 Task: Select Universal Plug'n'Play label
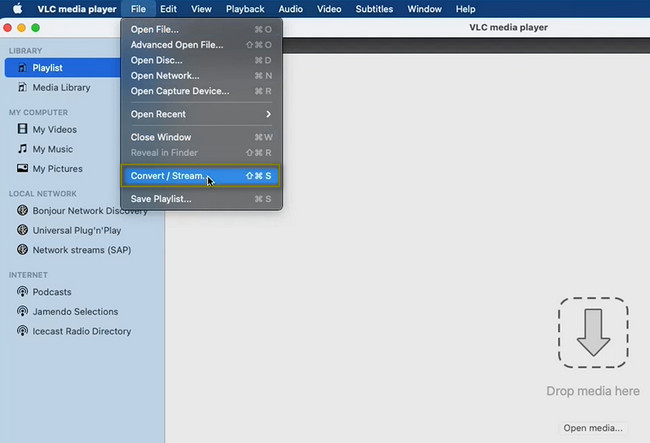tap(77, 230)
